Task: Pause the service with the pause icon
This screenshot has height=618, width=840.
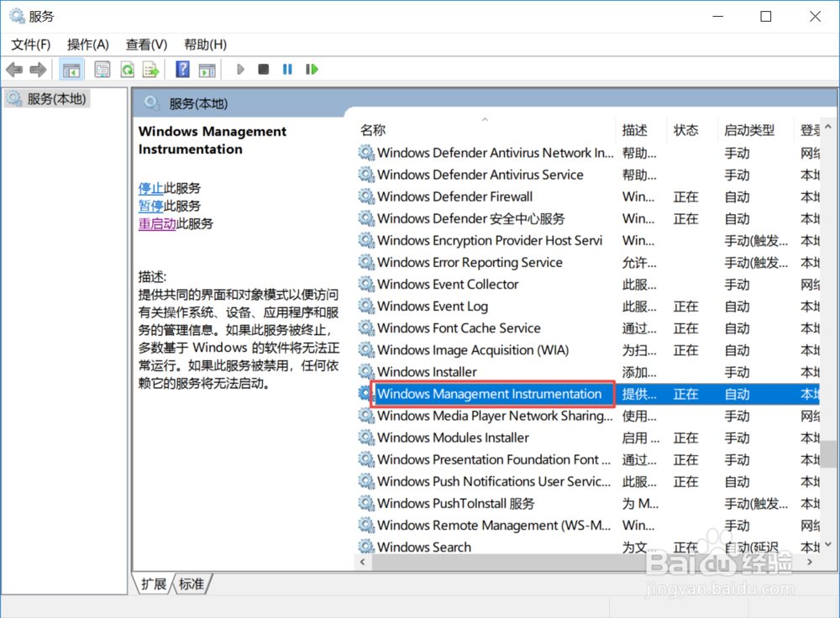Action: point(287,69)
